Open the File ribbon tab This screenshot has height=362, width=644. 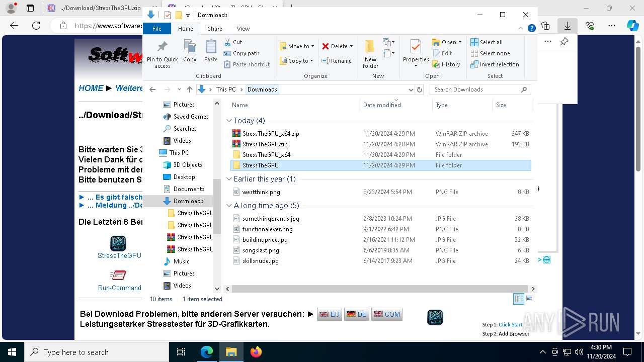[157, 29]
